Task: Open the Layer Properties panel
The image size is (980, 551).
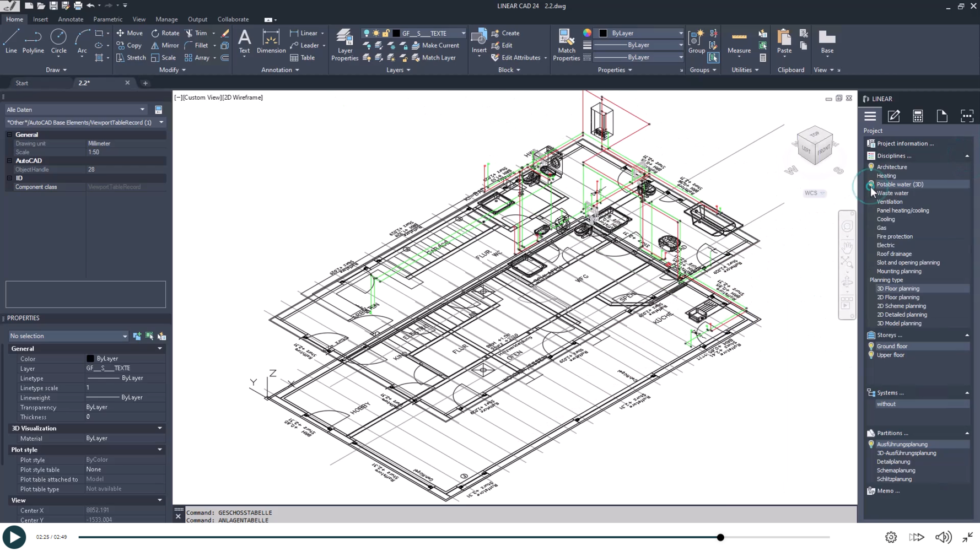Action: point(344,44)
